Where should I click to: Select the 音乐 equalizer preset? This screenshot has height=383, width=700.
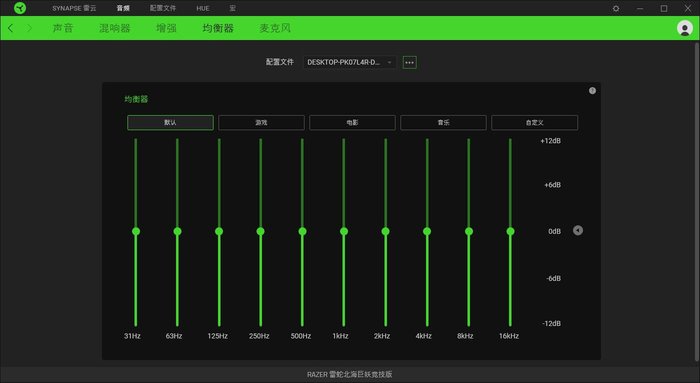pyautogui.click(x=443, y=123)
